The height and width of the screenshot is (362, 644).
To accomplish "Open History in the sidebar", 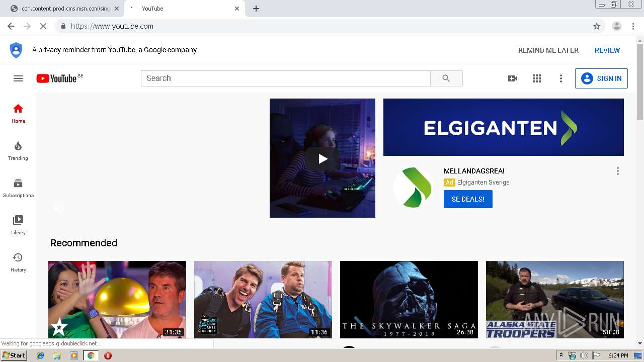I will point(18,262).
